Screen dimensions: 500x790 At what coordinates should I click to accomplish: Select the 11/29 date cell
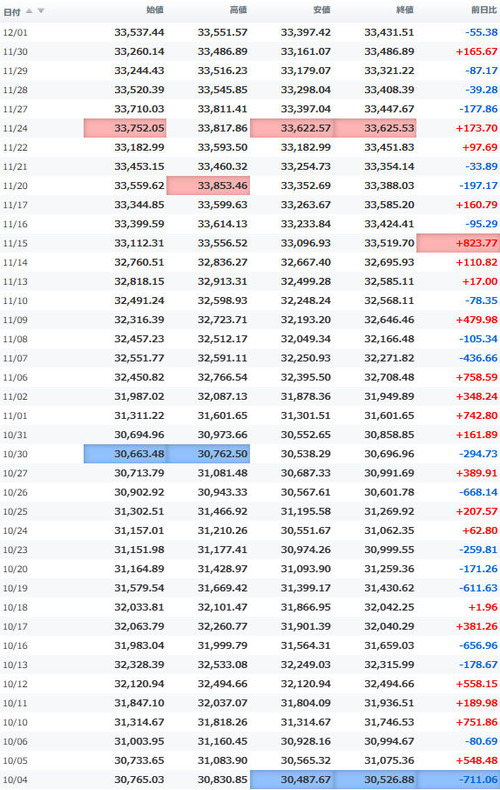[x=15, y=71]
